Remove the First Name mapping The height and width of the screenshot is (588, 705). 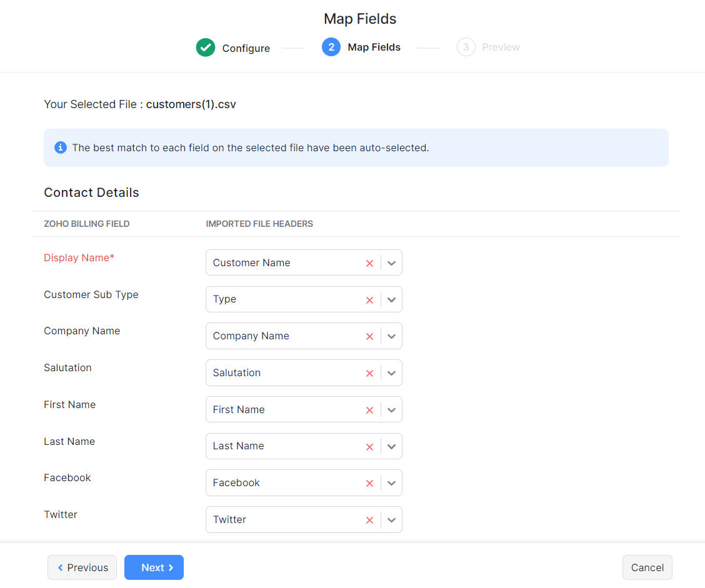tap(369, 409)
